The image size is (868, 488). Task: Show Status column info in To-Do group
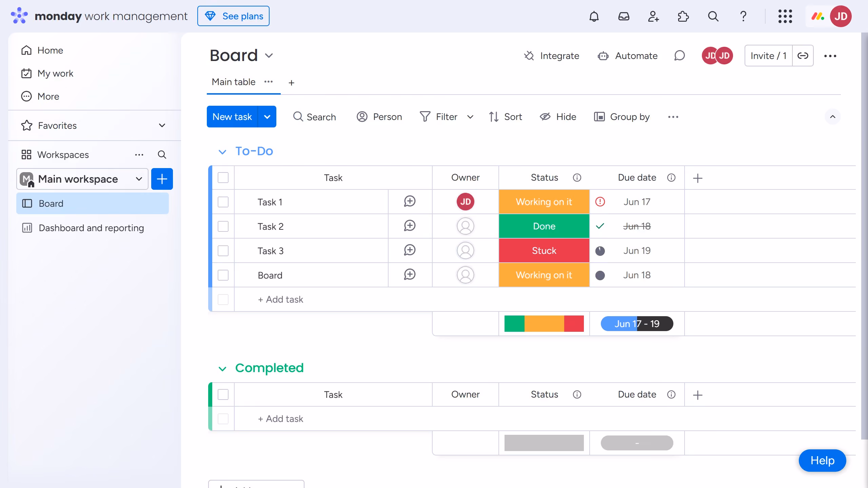click(577, 178)
